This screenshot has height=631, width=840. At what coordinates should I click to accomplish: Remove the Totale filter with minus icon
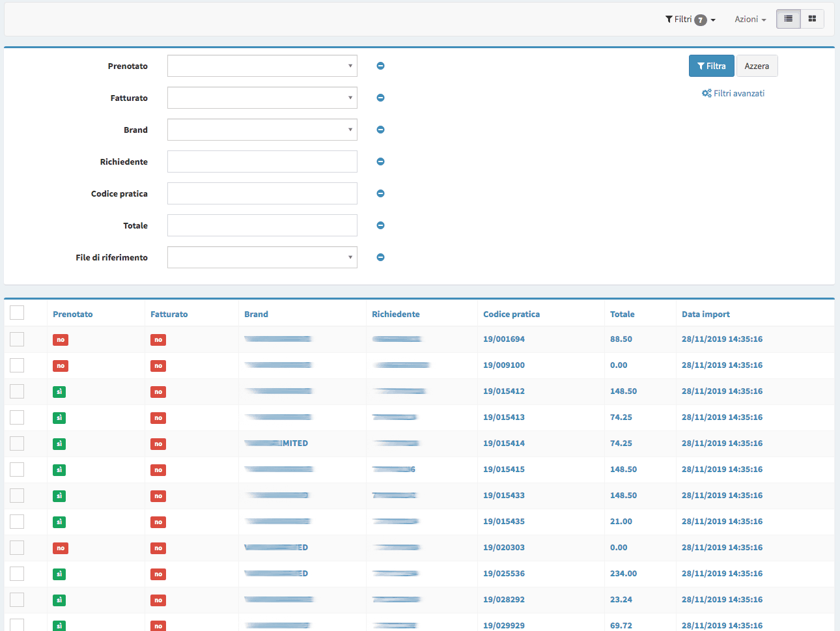381,225
